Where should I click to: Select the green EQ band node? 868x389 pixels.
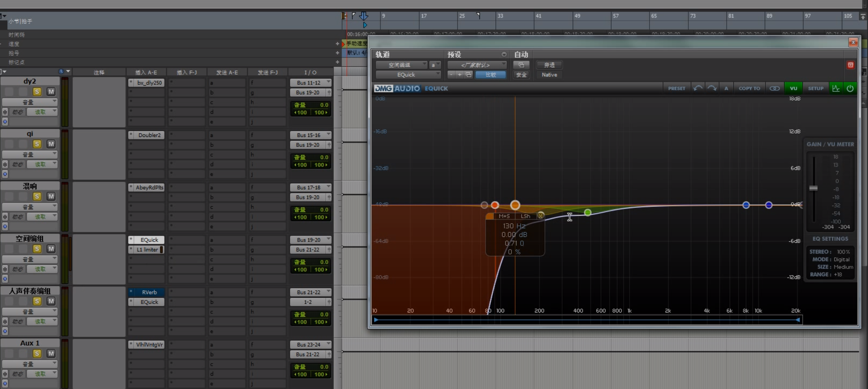click(x=587, y=212)
